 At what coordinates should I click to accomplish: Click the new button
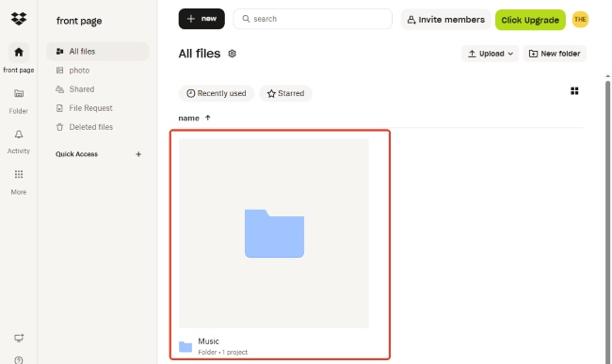pos(201,19)
